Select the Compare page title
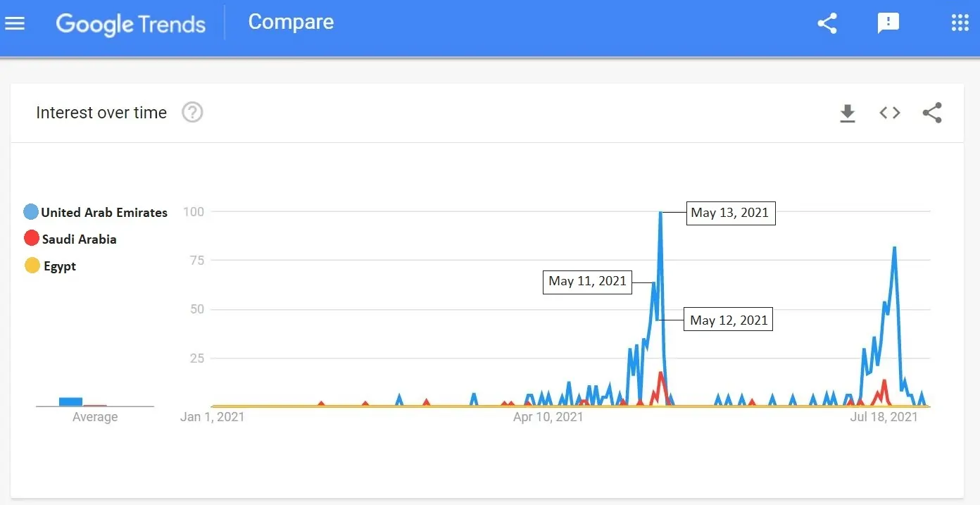Screen dimensions: 980x505 [x=290, y=22]
